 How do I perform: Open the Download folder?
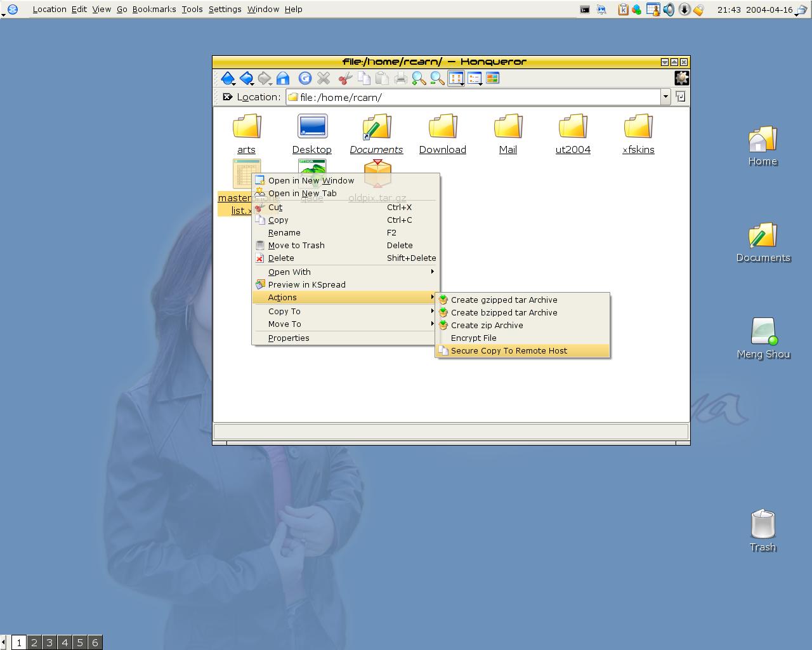point(442,133)
